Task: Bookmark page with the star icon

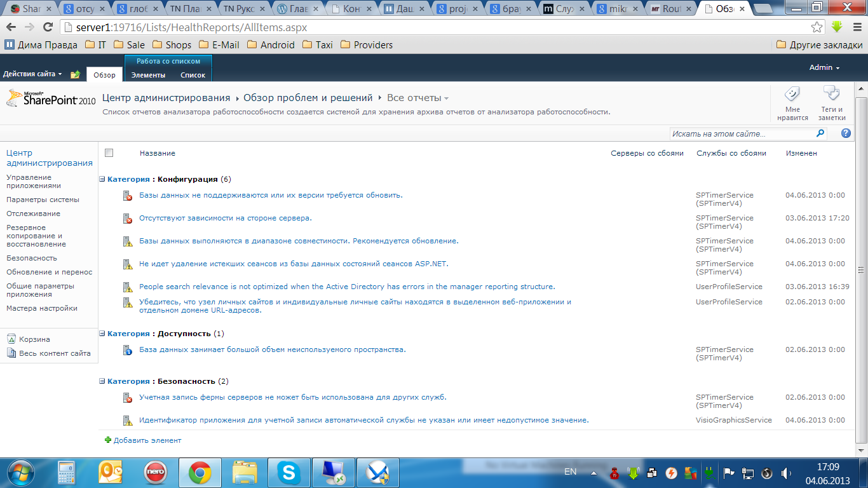Action: [817, 27]
